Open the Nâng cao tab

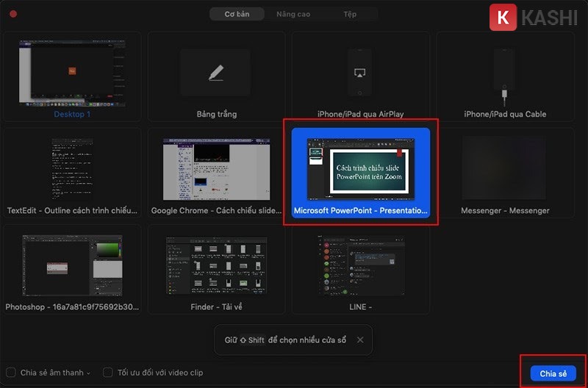click(293, 14)
